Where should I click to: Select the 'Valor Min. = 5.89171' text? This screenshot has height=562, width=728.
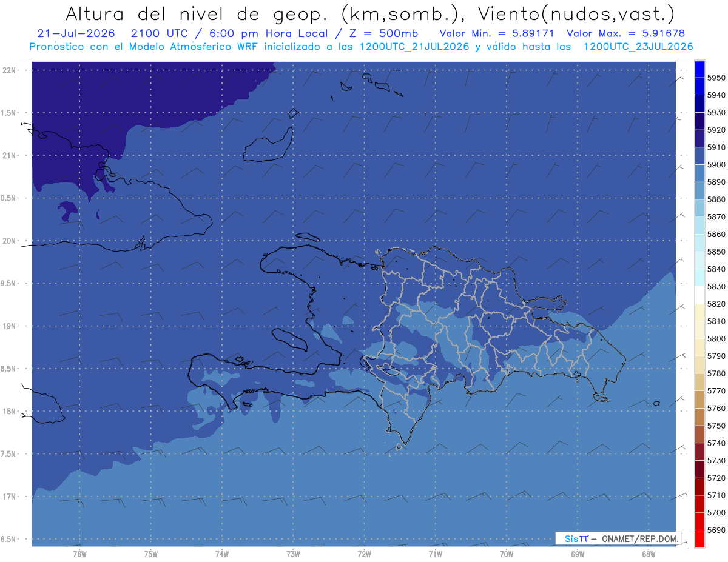tap(497, 33)
